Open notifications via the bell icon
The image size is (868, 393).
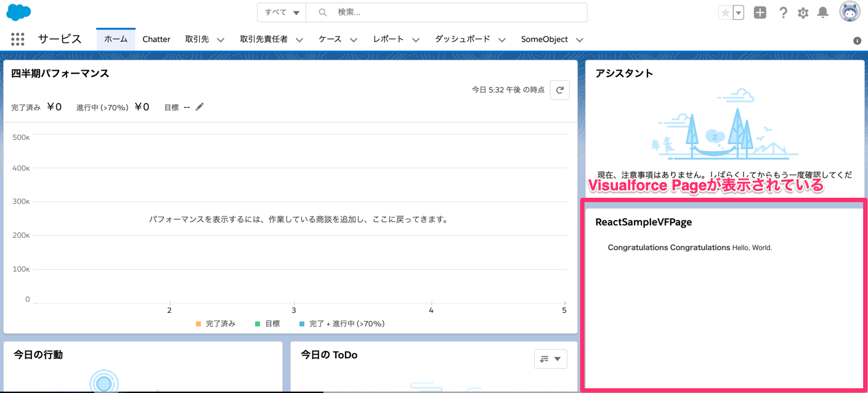click(x=822, y=12)
